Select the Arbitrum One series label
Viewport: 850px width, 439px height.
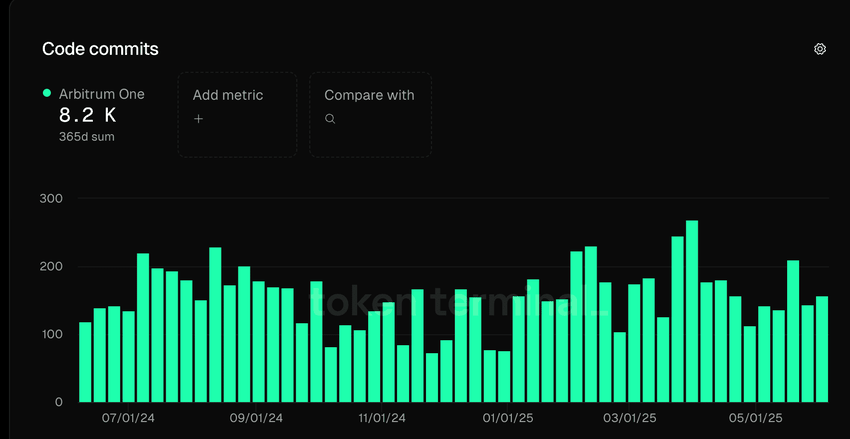tap(102, 94)
